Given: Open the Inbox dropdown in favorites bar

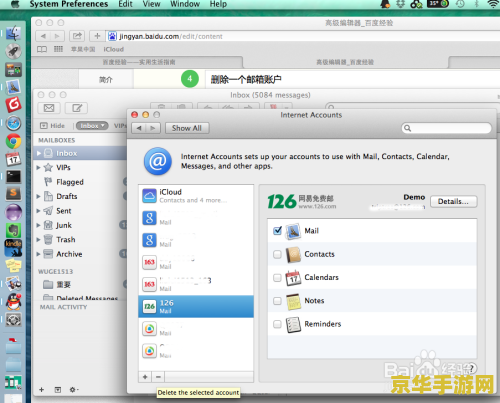Looking at the screenshot, I should point(92,126).
